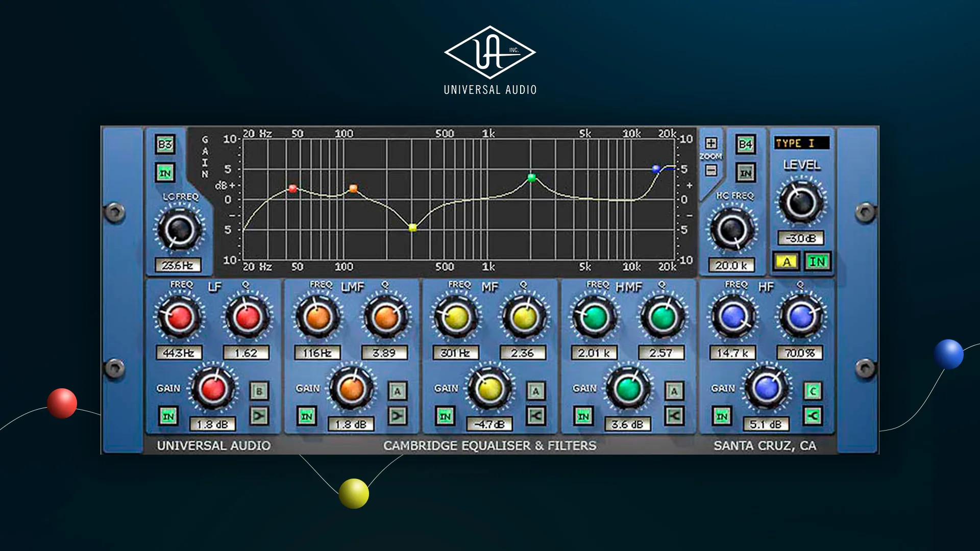Click the LMF band orange GAIN knob
The height and width of the screenshot is (551, 980).
pyautogui.click(x=351, y=389)
